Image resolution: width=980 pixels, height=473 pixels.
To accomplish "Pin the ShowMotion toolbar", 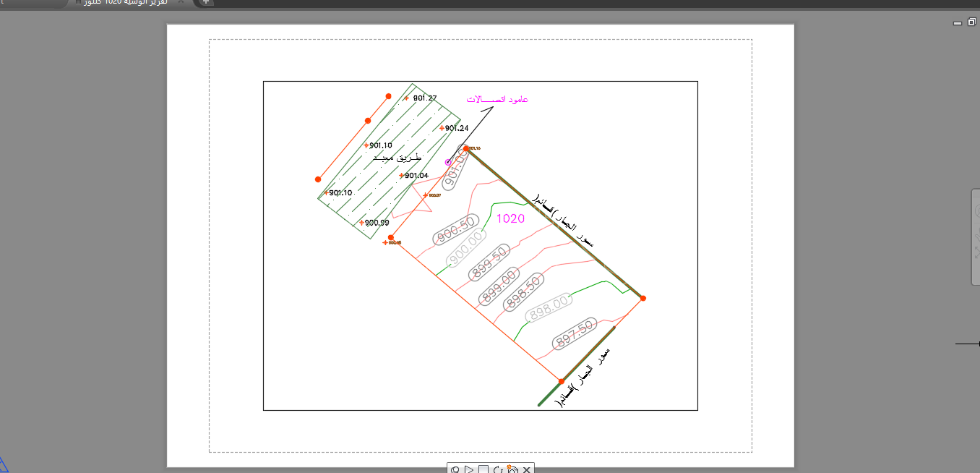I will (455, 469).
